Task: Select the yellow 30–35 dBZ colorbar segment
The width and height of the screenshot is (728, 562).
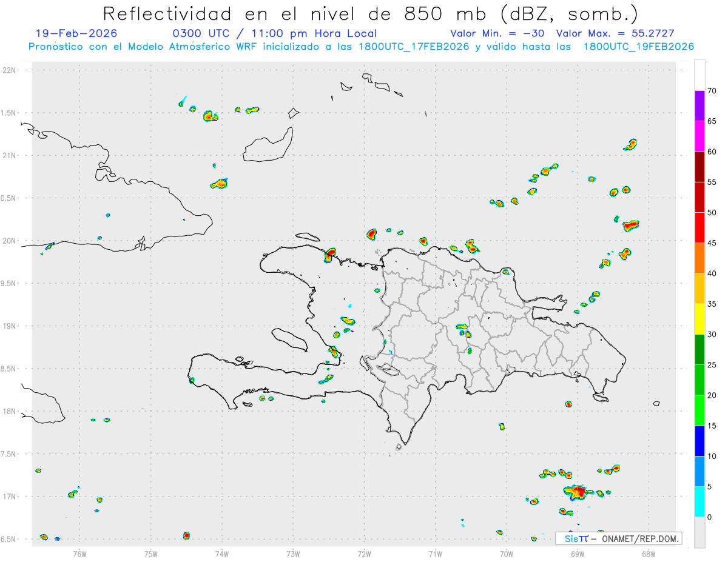Action: coord(699,319)
